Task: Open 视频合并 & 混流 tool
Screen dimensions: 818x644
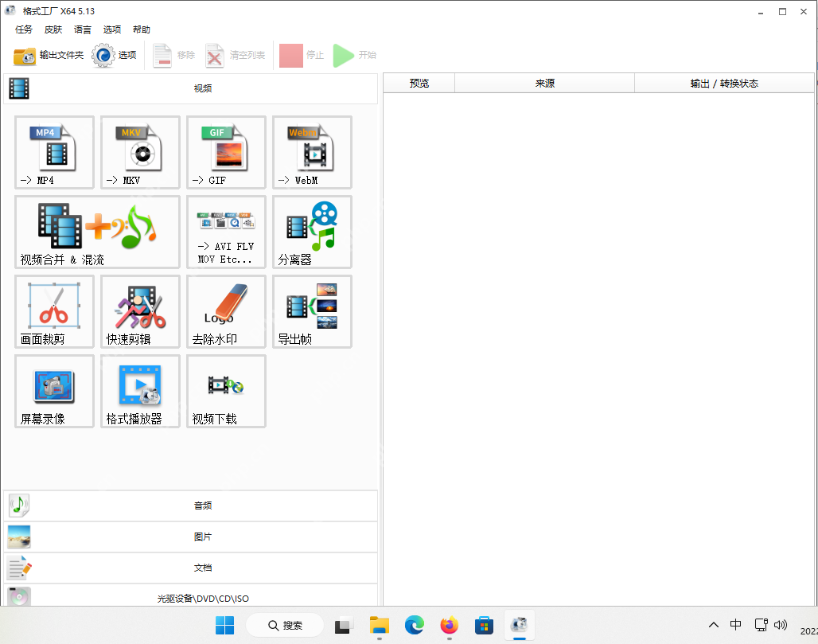Action: [95, 232]
